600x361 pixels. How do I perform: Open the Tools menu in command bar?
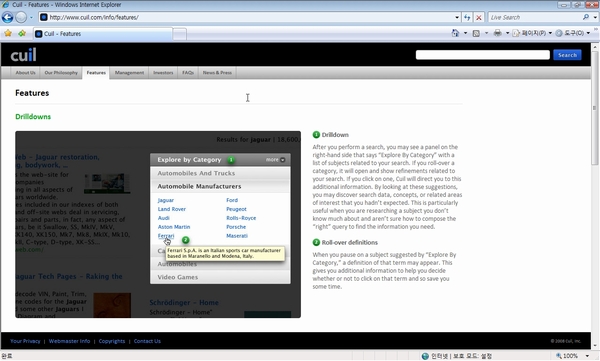572,33
